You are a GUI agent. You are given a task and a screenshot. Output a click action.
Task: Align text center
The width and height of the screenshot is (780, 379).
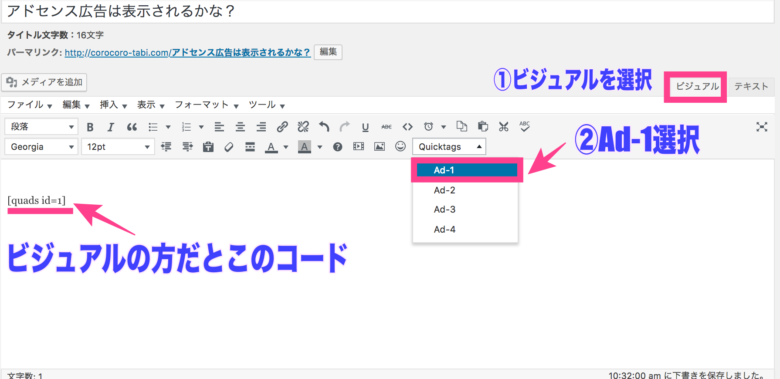click(240, 127)
